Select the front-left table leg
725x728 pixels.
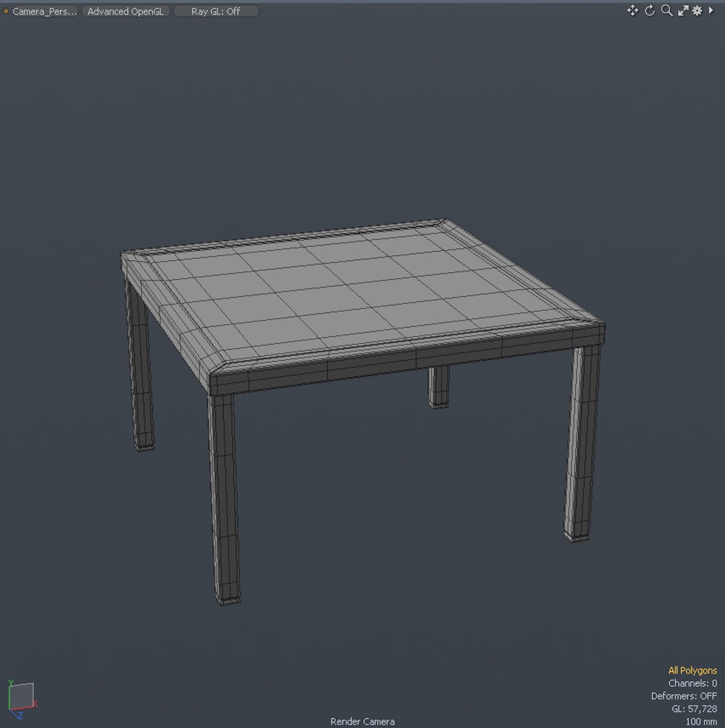pyautogui.click(x=225, y=499)
